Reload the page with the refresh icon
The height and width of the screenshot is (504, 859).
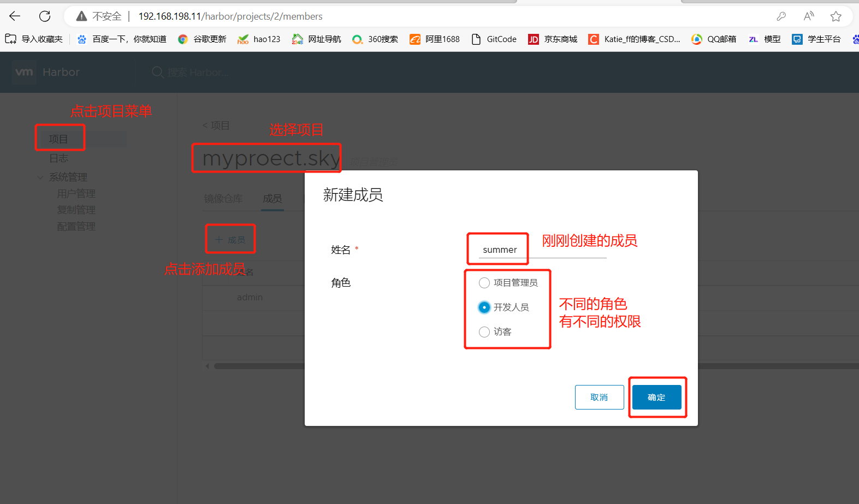coord(45,16)
